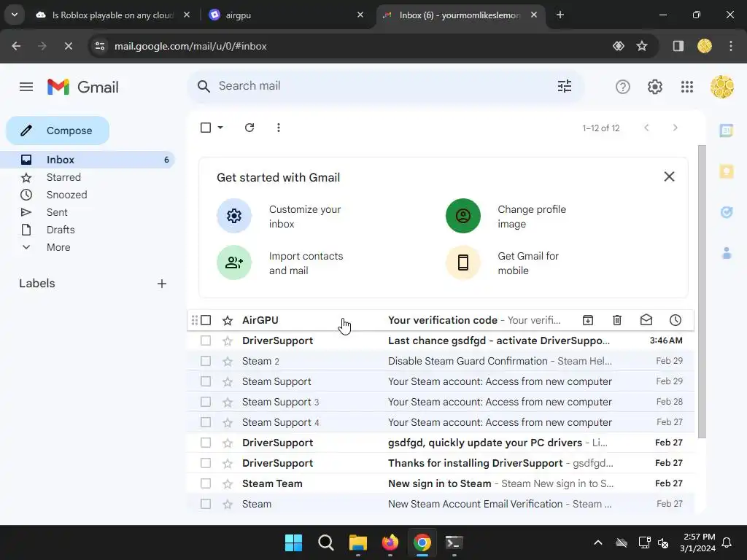Image resolution: width=747 pixels, height=560 pixels.
Task: Open the Google apps grid
Action: (687, 87)
